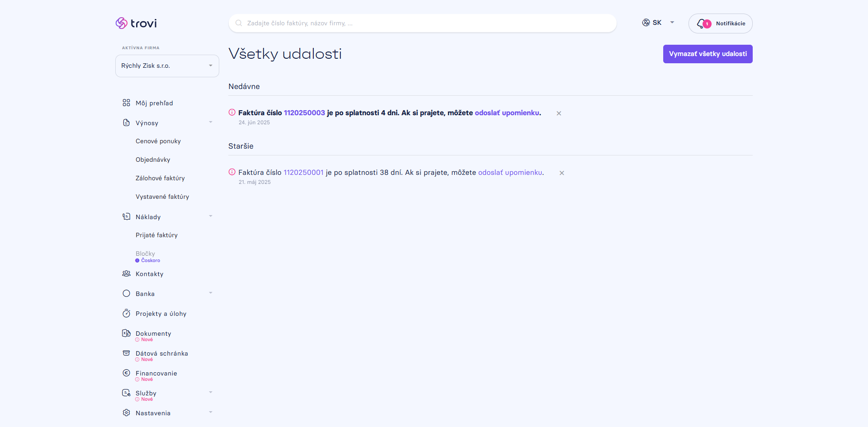Viewport: 868px width, 427px height.
Task: Open the SK language dropdown arrow
Action: pos(672,23)
